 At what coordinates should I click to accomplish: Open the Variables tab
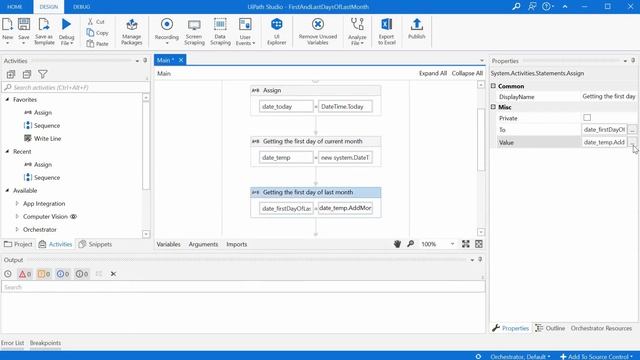169,244
